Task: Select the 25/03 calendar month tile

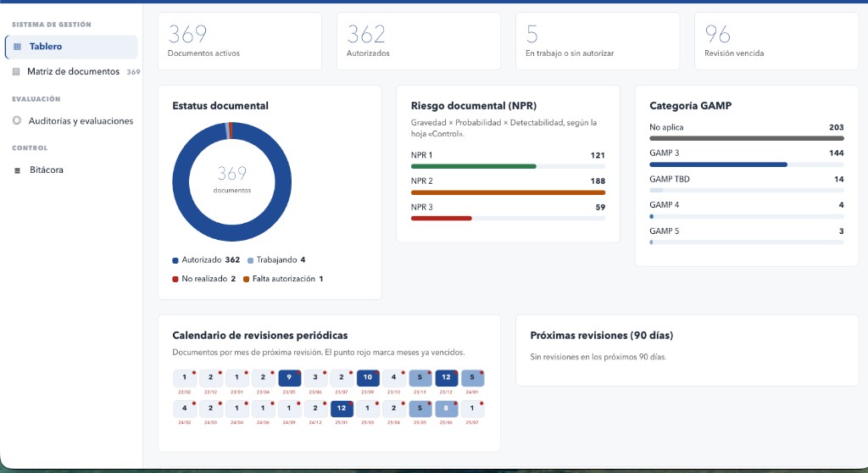Action: 368,409
